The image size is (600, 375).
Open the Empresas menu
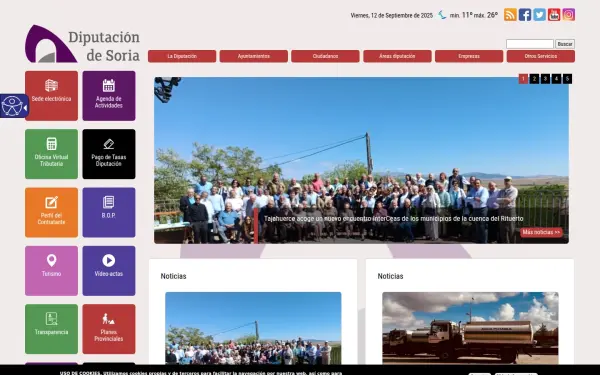click(469, 56)
